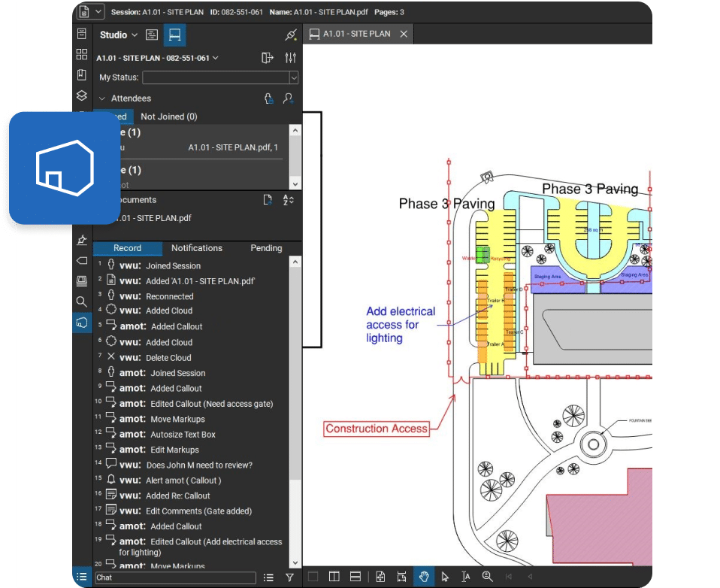Go to the first page

509,577
